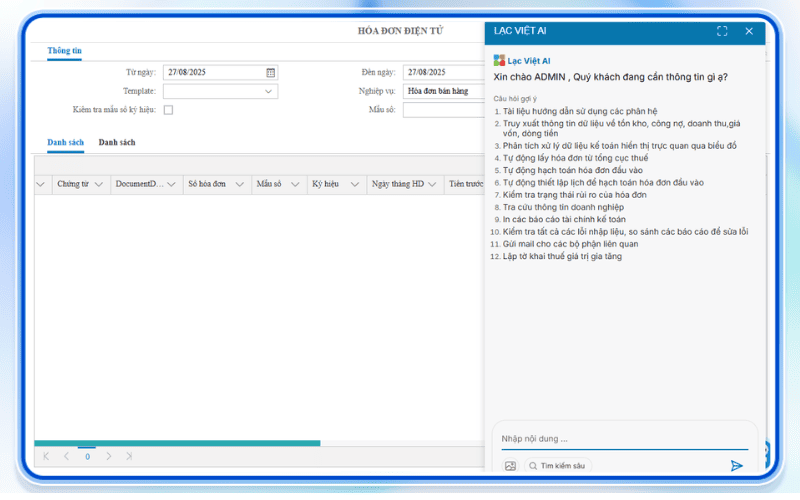Screen dimensions: 800x500
Task: Switch to the Thông tin tab
Action: pos(64,51)
